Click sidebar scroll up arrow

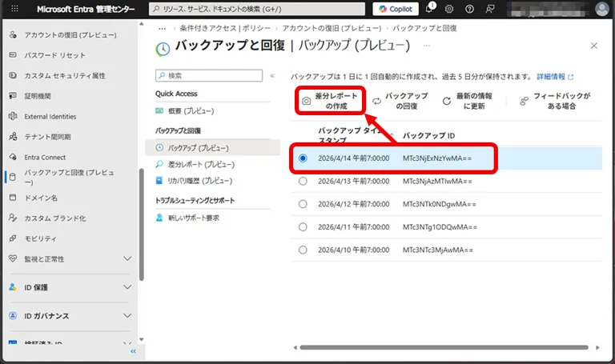coord(142,24)
